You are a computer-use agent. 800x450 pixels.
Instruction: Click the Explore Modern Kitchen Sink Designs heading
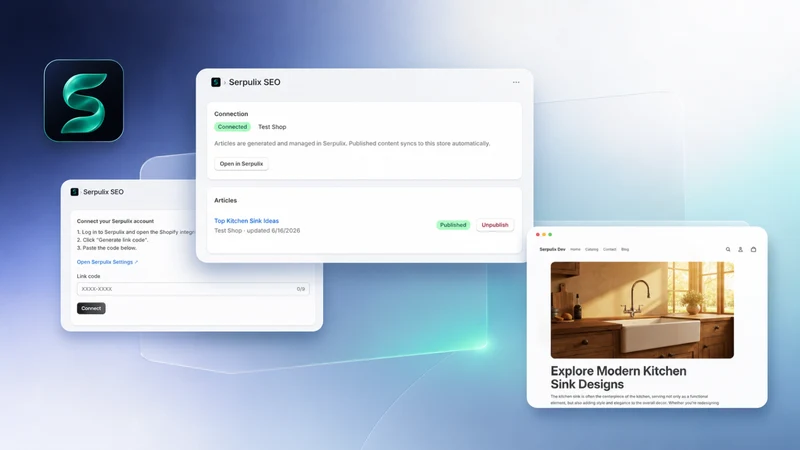pos(618,378)
